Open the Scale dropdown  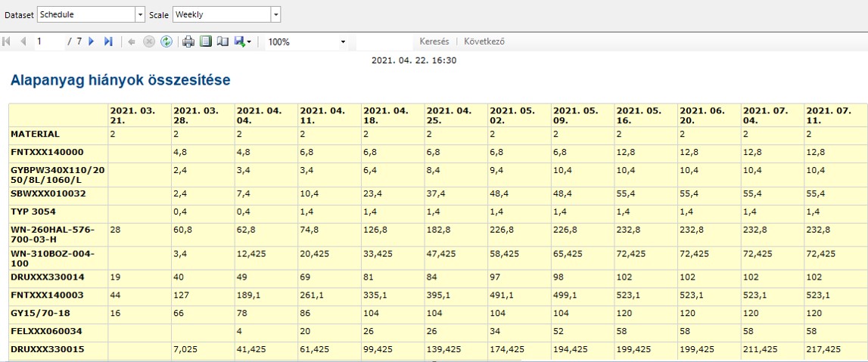pyautogui.click(x=275, y=15)
